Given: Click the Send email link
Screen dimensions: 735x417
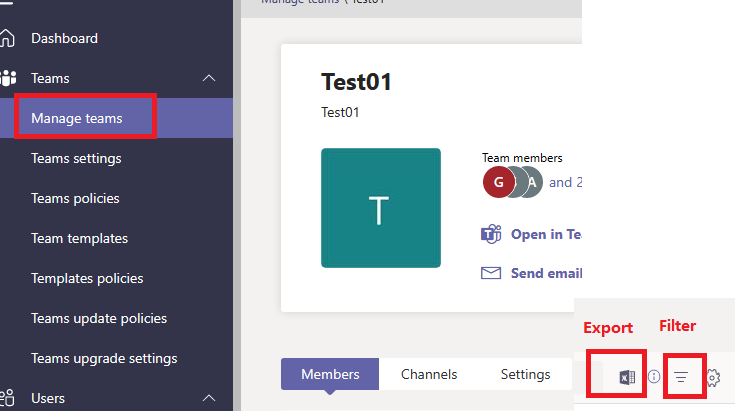Looking at the screenshot, I should pos(547,273).
